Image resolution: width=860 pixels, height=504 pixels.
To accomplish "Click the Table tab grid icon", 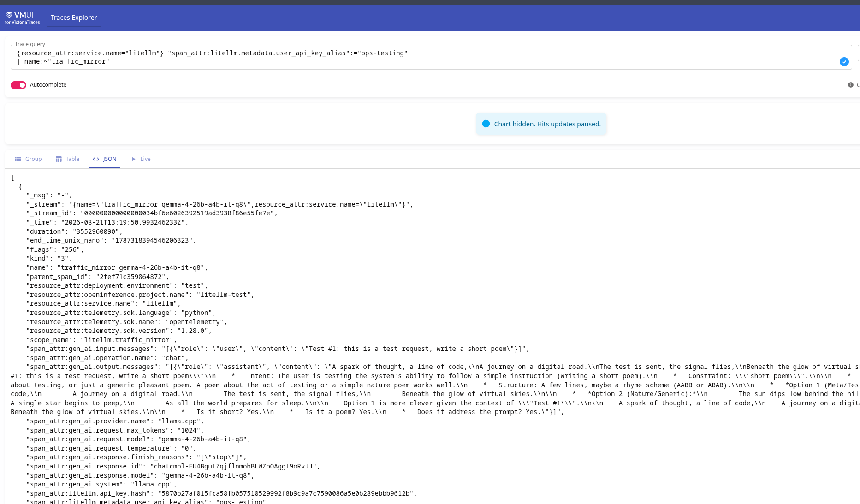I will (x=59, y=159).
